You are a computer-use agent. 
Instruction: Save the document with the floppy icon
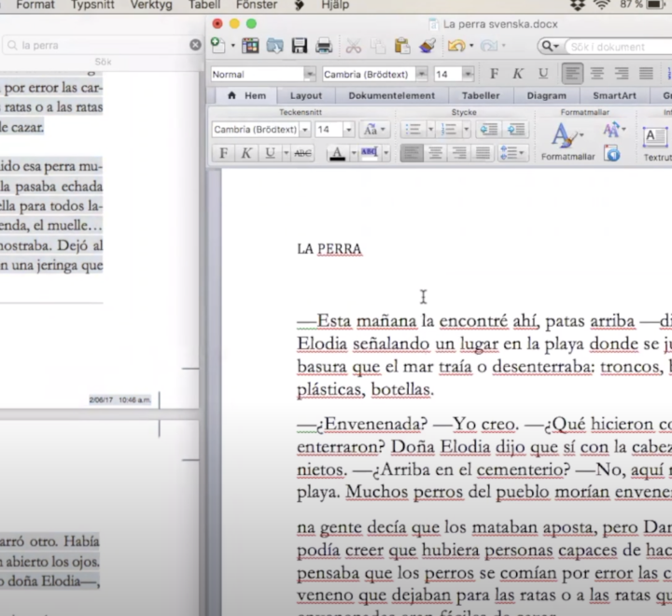pos(300,46)
